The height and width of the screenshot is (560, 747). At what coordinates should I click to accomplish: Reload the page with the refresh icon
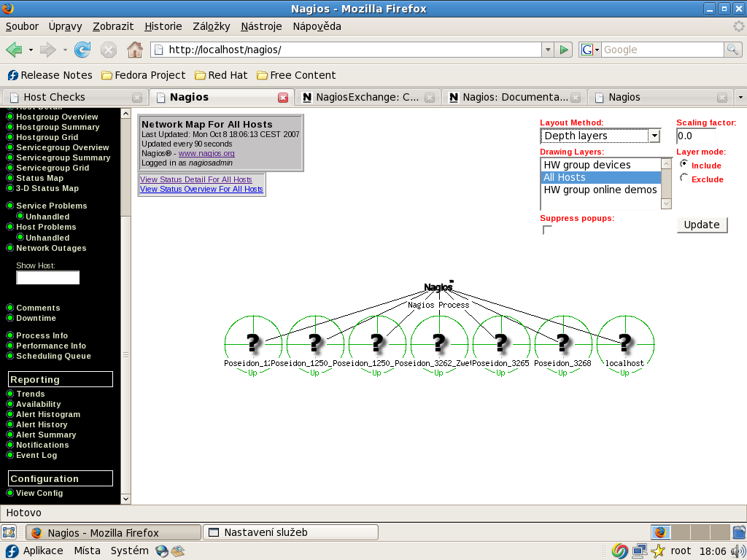(x=82, y=49)
